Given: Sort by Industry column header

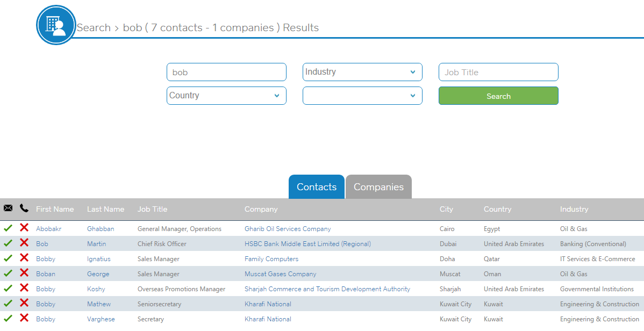Looking at the screenshot, I should tap(574, 209).
